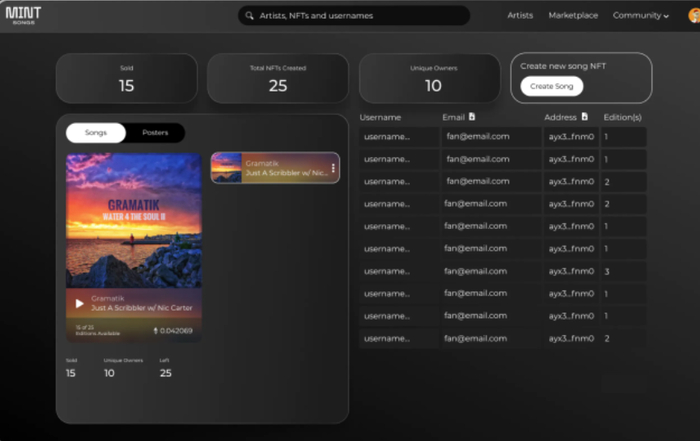The image size is (700, 441).
Task: Click the Mint Songs logo
Action: [23, 15]
